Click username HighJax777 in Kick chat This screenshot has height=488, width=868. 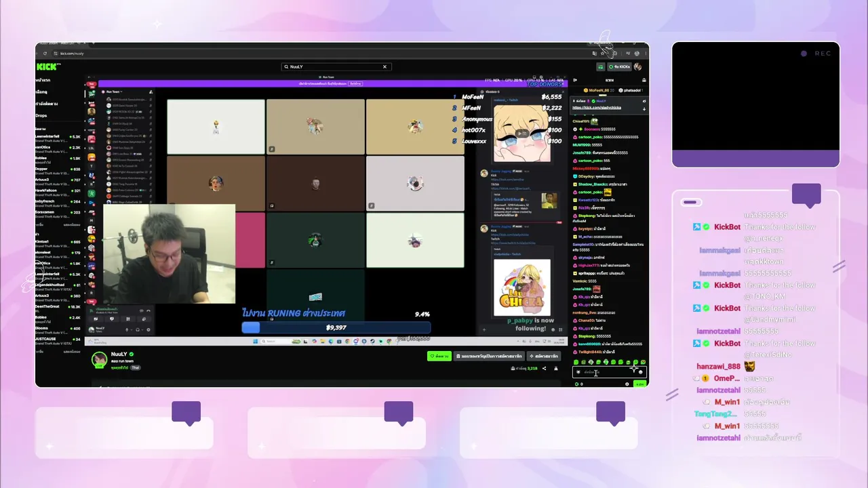pos(587,265)
